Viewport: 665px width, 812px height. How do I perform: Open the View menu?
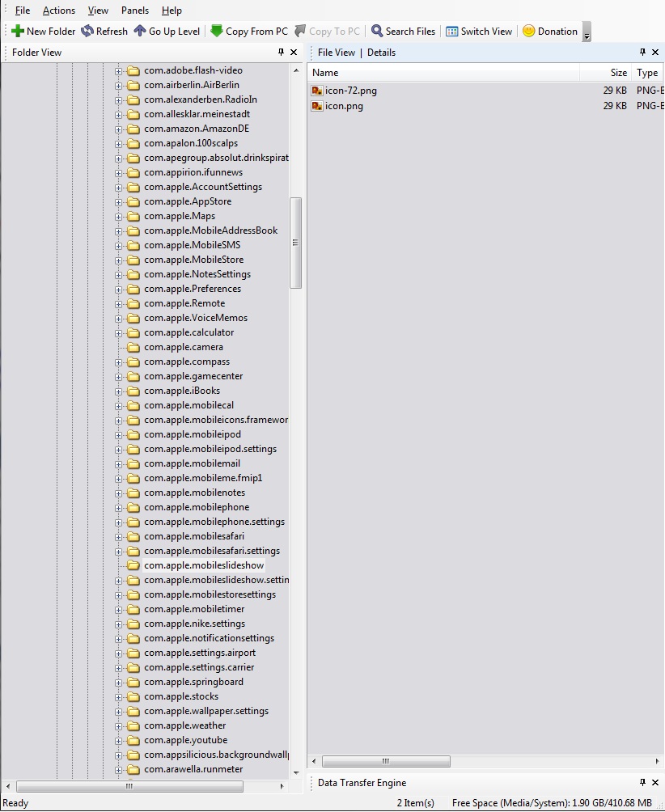[98, 11]
